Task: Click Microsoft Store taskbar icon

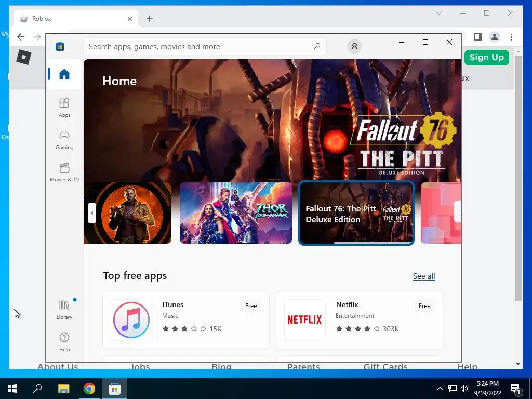Action: point(115,389)
